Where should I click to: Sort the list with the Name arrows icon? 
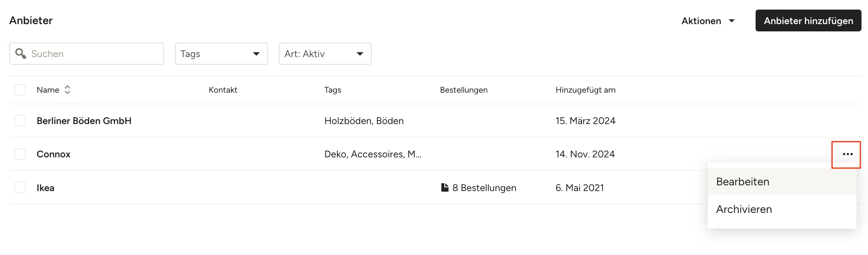(67, 90)
